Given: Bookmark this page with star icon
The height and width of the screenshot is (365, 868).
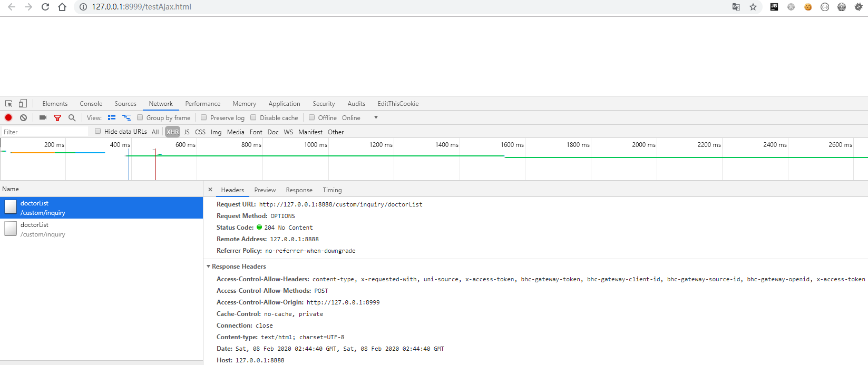Looking at the screenshot, I should click(753, 7).
